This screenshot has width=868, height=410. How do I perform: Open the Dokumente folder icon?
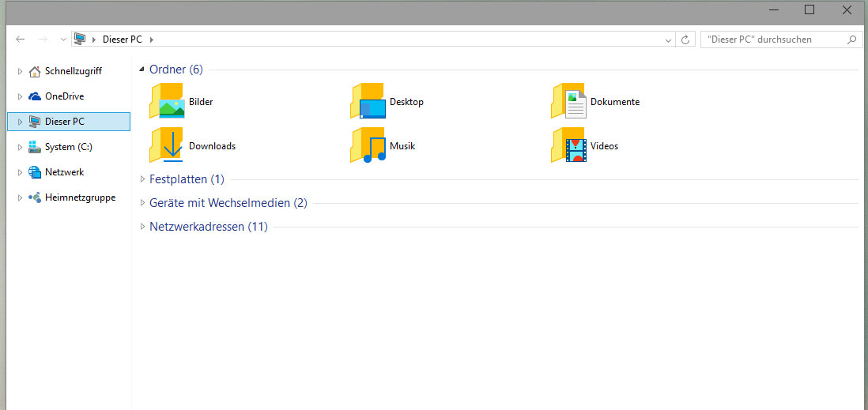pos(568,100)
